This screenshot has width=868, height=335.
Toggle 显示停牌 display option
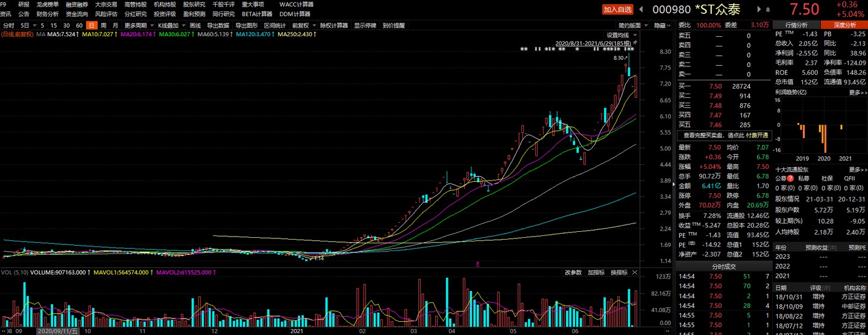(x=365, y=25)
